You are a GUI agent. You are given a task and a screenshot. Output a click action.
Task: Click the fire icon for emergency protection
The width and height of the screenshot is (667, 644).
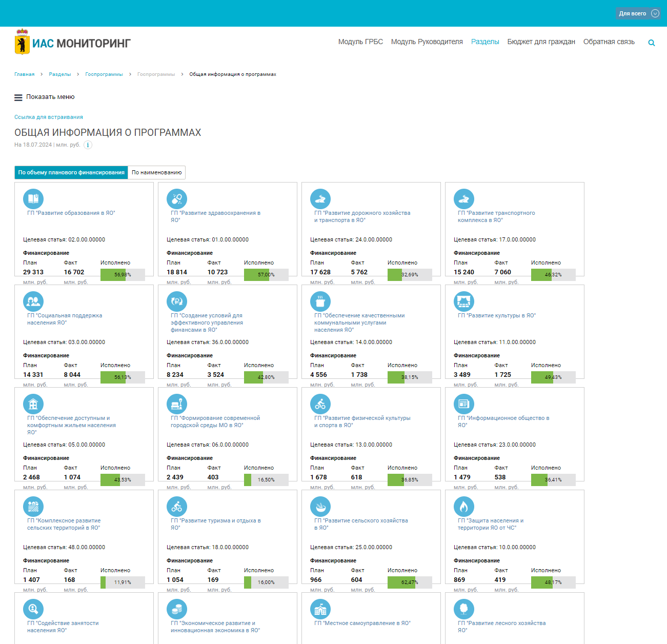[x=464, y=507]
